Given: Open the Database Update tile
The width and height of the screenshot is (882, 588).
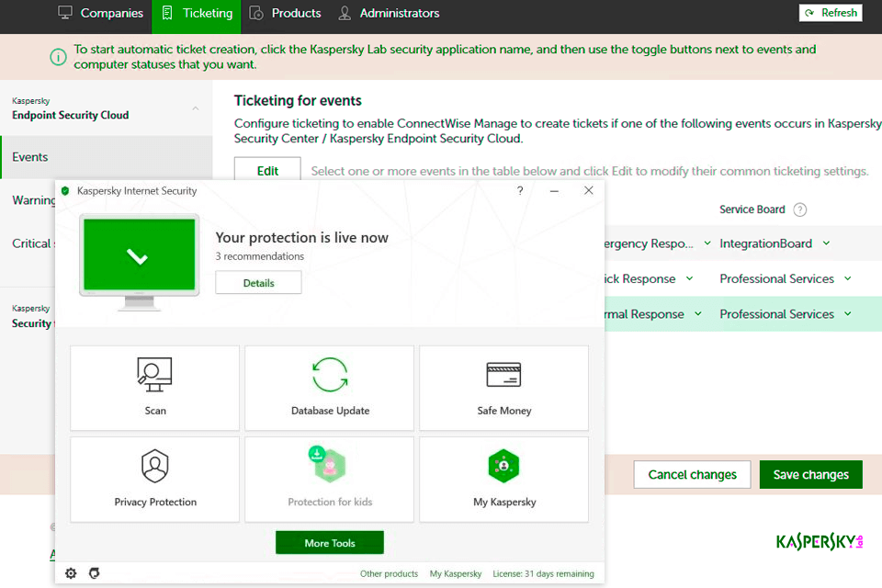Looking at the screenshot, I should coord(330,388).
